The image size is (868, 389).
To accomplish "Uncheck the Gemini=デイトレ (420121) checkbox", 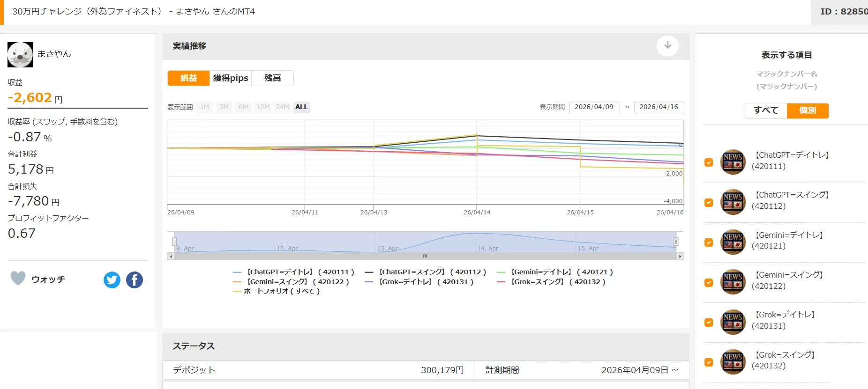I will coord(709,242).
